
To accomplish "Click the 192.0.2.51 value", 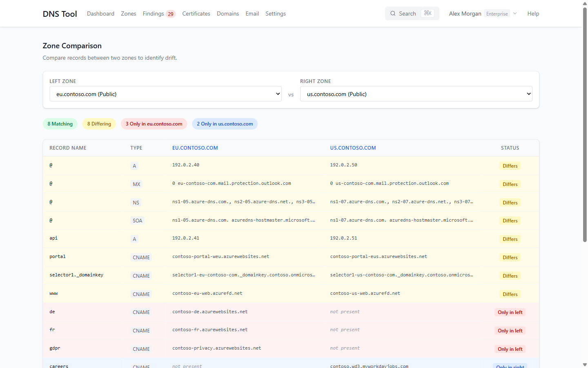I will pos(344,238).
